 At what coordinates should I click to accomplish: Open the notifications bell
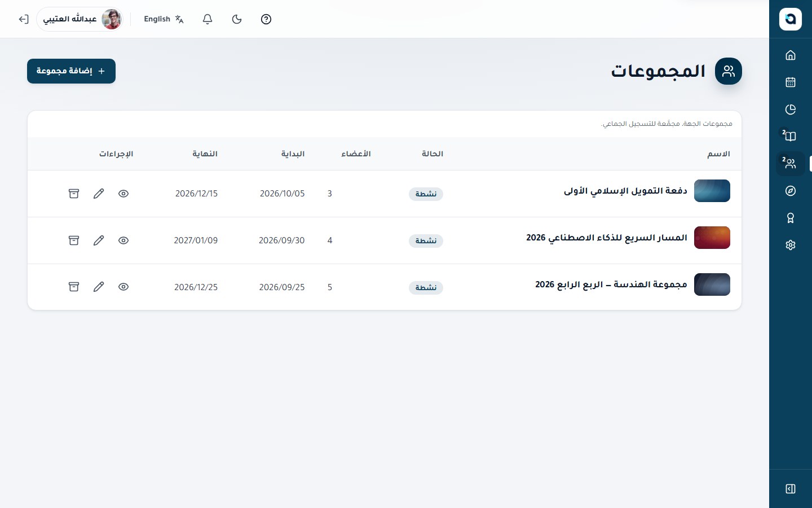pos(208,19)
